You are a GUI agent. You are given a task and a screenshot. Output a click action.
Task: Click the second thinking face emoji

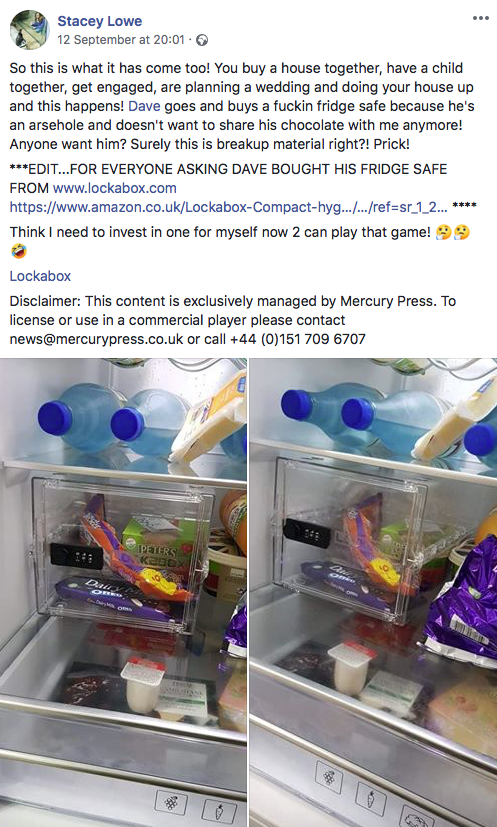point(462,232)
